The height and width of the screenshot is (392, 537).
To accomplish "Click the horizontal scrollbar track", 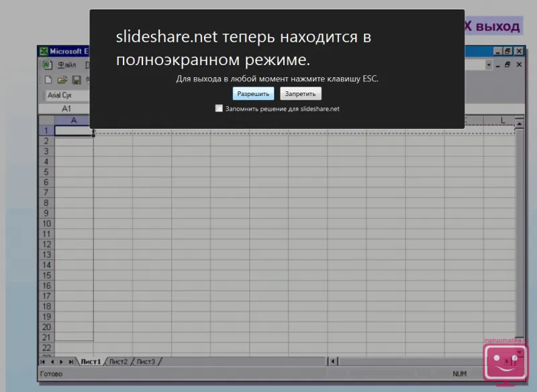I will pos(409,362).
